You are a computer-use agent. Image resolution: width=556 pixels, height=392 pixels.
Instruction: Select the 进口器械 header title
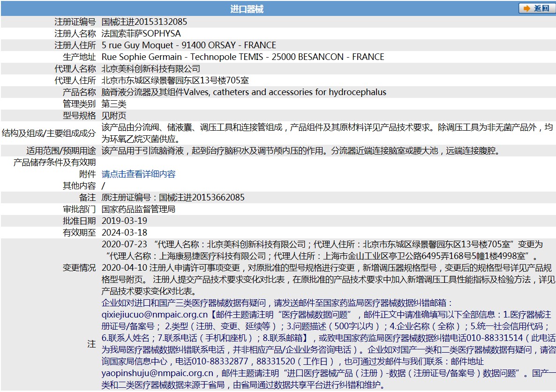[247, 9]
